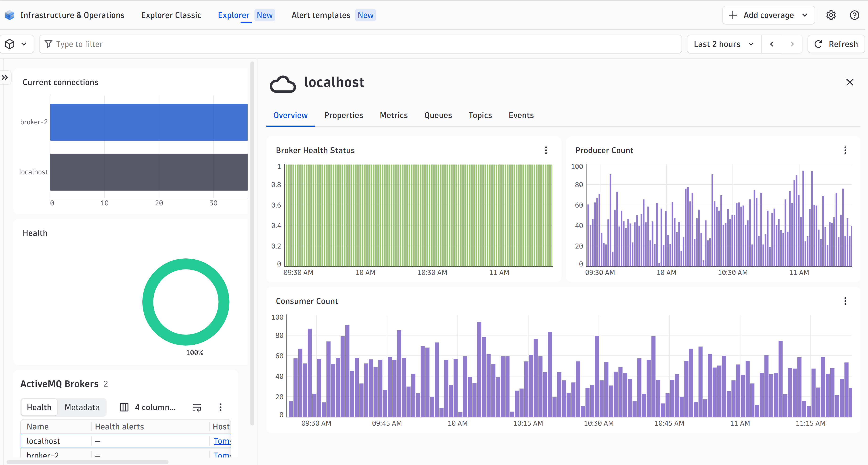Select the broker-2 row in brokers table
This screenshot has height=465, width=868.
126,453
